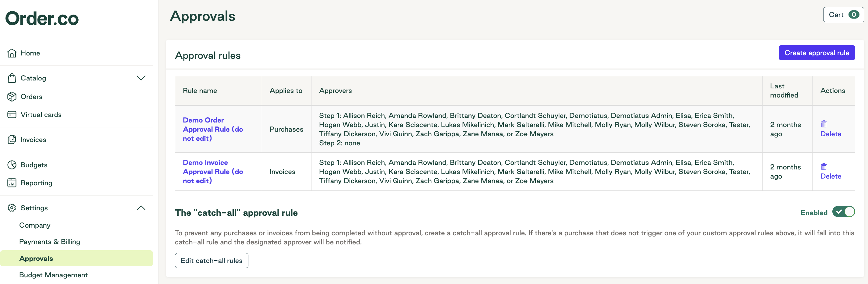Expand the Catalog menu chevron
Viewport: 868px width, 284px height.
(141, 78)
